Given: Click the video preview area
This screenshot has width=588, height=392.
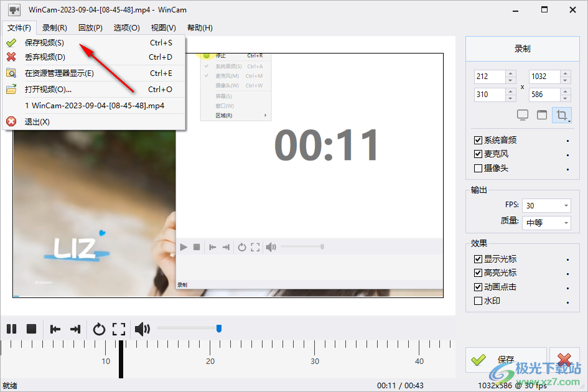Looking at the screenshot, I should coord(228,175).
